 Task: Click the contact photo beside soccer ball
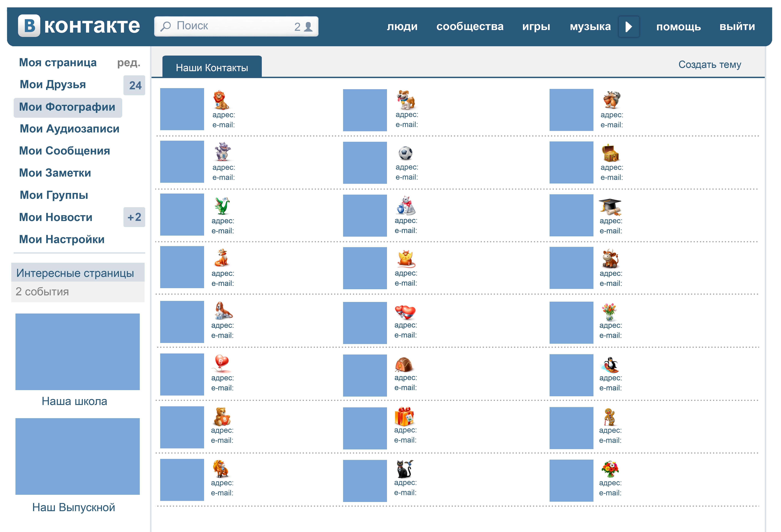(x=365, y=163)
